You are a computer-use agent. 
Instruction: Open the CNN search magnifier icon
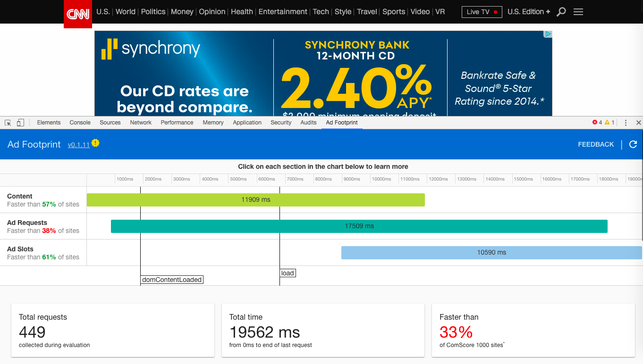561,12
